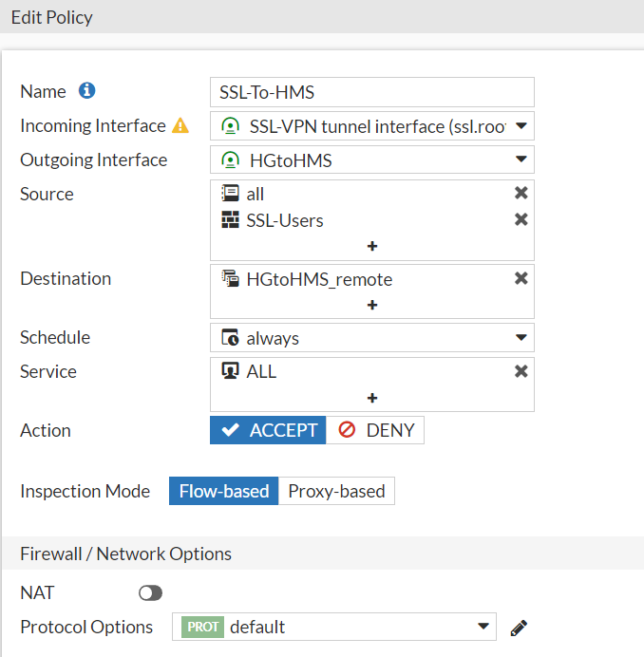Set Action to DENY

point(376,430)
